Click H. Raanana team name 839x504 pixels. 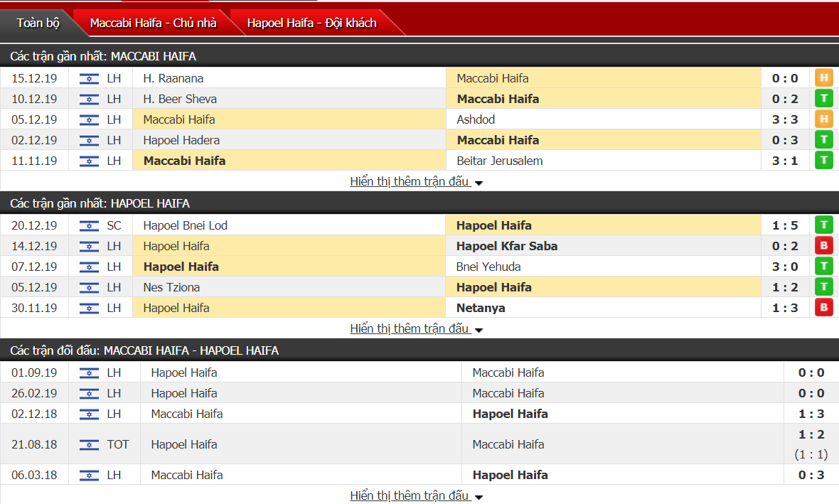click(x=173, y=79)
